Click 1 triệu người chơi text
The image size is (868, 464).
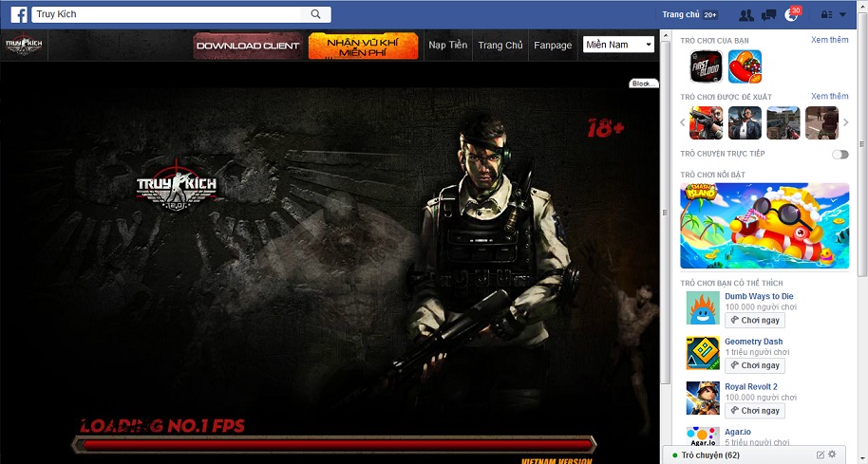pyautogui.click(x=757, y=352)
